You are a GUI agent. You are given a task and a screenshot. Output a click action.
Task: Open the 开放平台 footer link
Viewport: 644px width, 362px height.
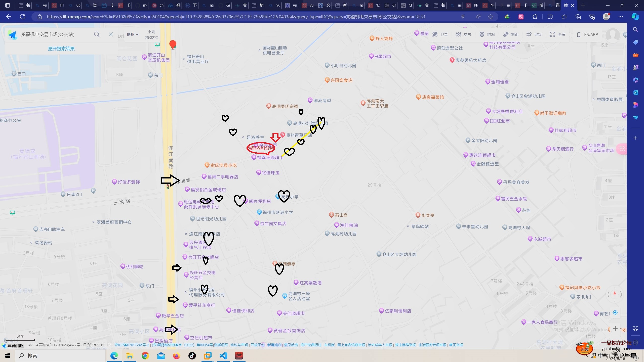pyautogui.click(x=258, y=345)
